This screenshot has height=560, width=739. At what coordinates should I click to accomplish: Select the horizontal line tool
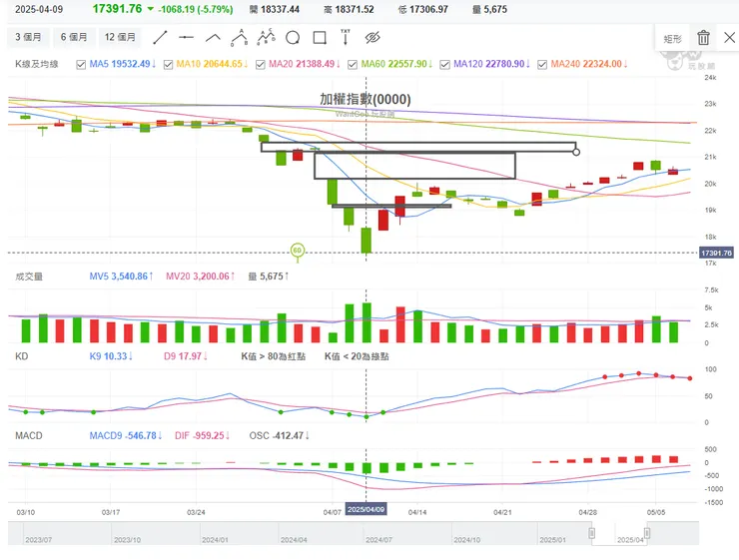[x=186, y=37]
